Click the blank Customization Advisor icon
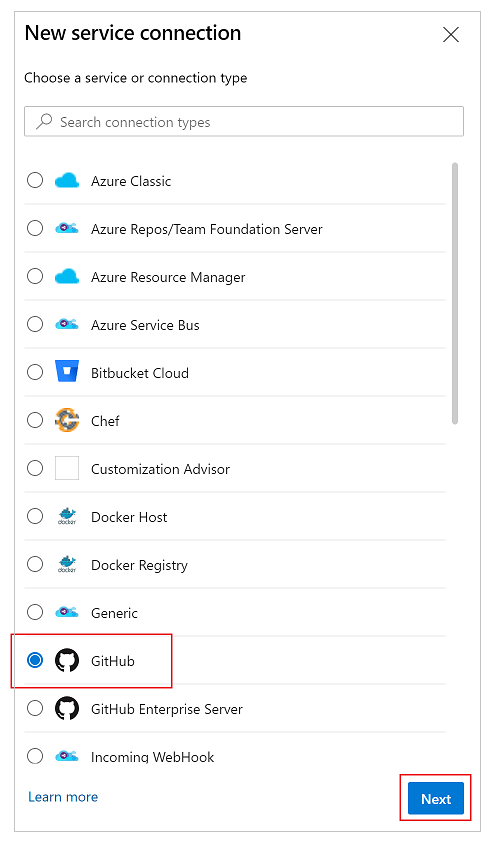The height and width of the screenshot is (841, 493). coord(67,468)
